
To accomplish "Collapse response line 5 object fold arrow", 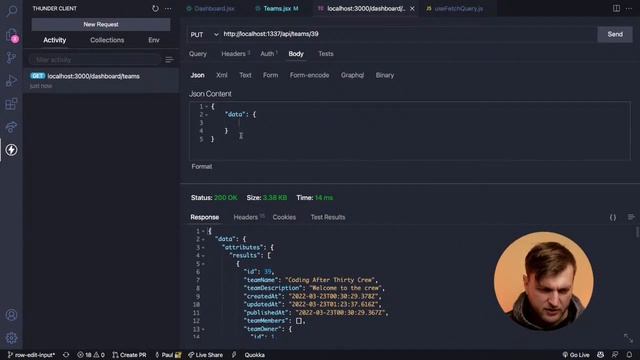I will [x=203, y=264].
